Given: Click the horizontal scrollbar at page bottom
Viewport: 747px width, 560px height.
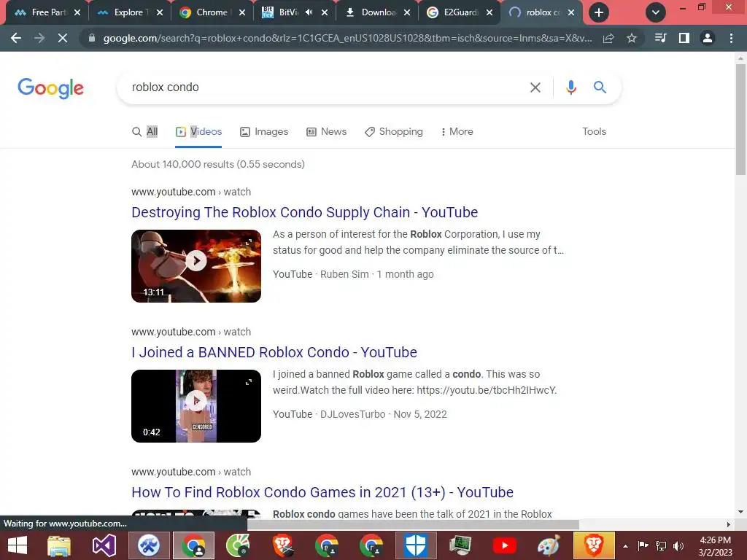Looking at the screenshot, I should point(413,524).
